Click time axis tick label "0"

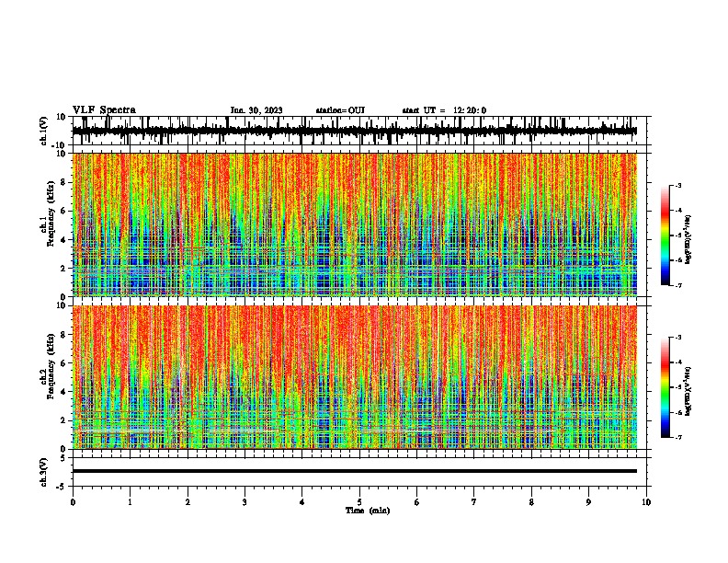[73, 502]
